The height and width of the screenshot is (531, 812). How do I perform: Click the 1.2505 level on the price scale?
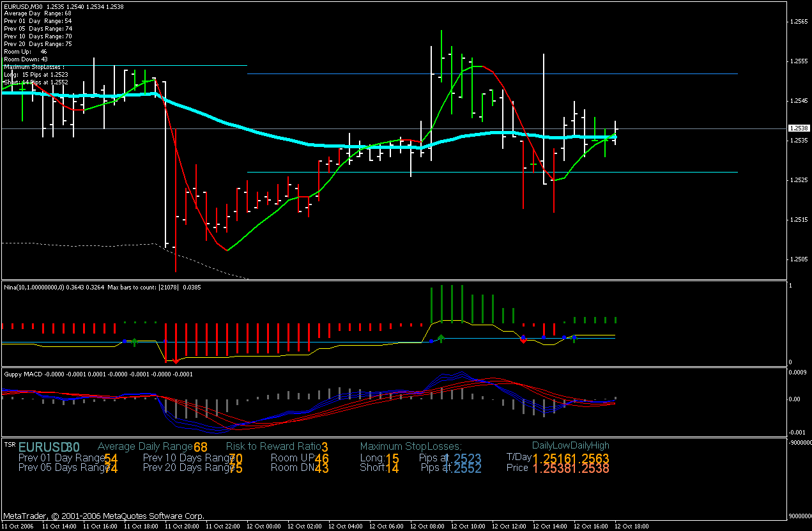(x=799, y=259)
